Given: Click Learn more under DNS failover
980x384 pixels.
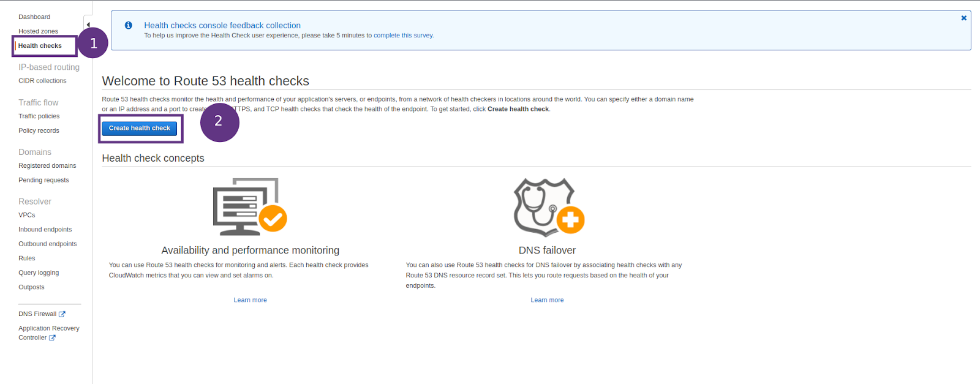Looking at the screenshot, I should 547,300.
